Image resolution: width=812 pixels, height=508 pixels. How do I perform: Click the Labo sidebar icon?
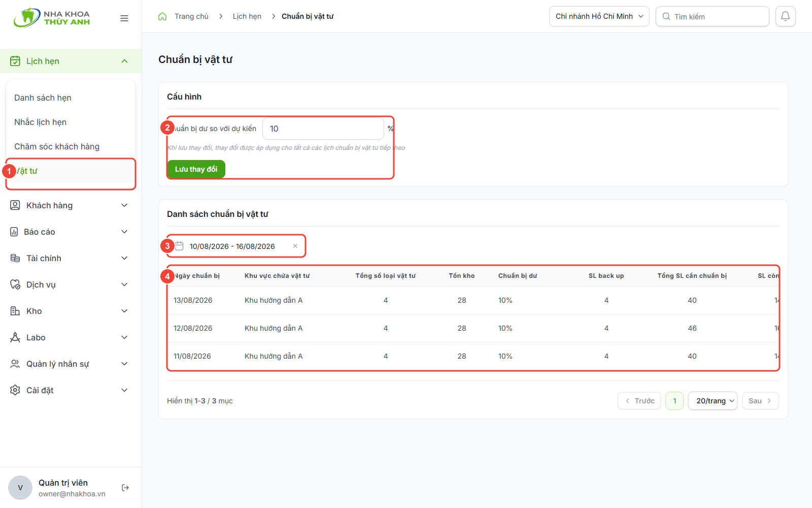coord(15,337)
